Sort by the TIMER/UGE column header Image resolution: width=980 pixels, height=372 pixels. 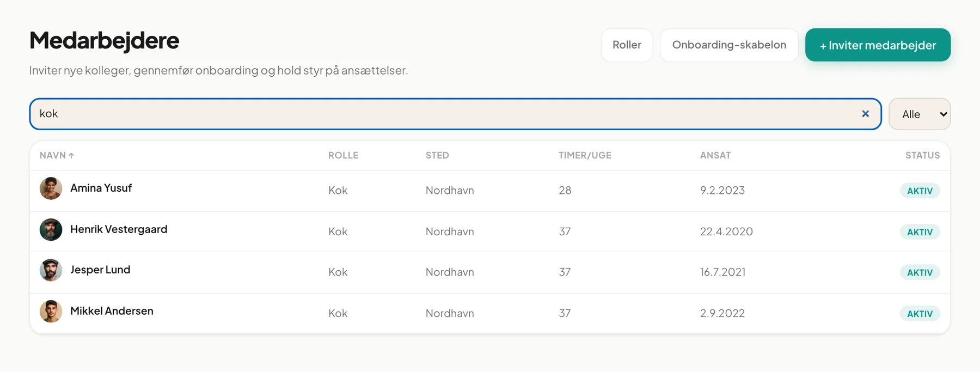pyautogui.click(x=585, y=155)
